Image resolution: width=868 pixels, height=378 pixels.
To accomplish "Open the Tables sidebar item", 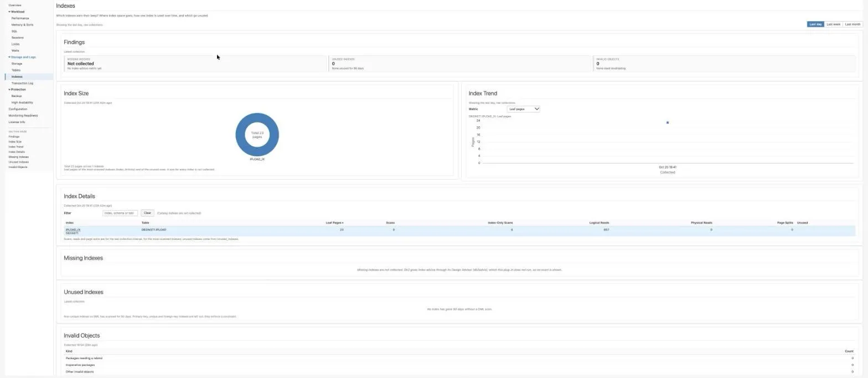I will [16, 70].
